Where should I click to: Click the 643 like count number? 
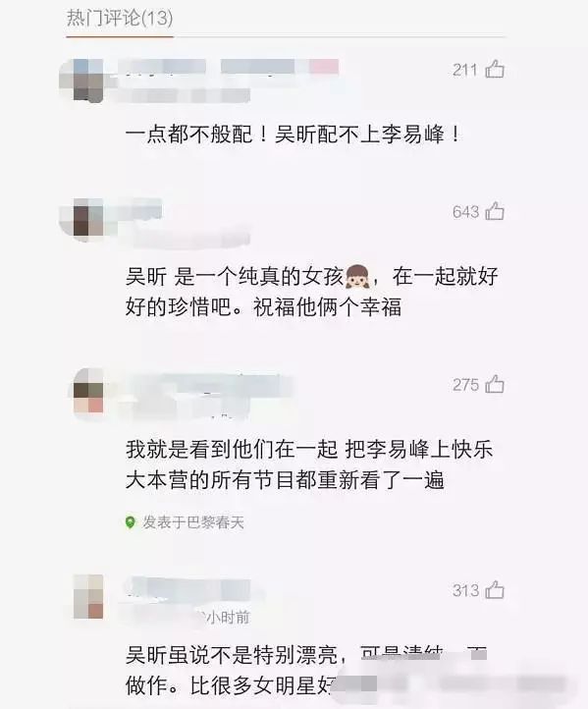(465, 211)
